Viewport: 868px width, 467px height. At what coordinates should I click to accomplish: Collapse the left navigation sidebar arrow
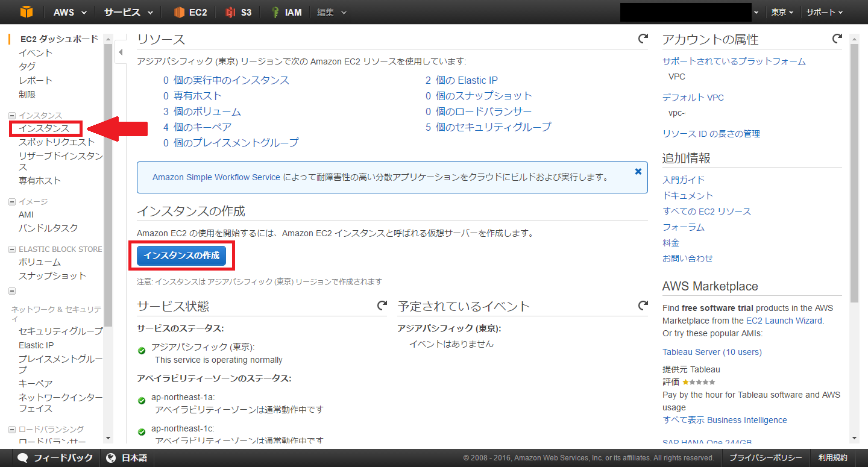tap(121, 52)
